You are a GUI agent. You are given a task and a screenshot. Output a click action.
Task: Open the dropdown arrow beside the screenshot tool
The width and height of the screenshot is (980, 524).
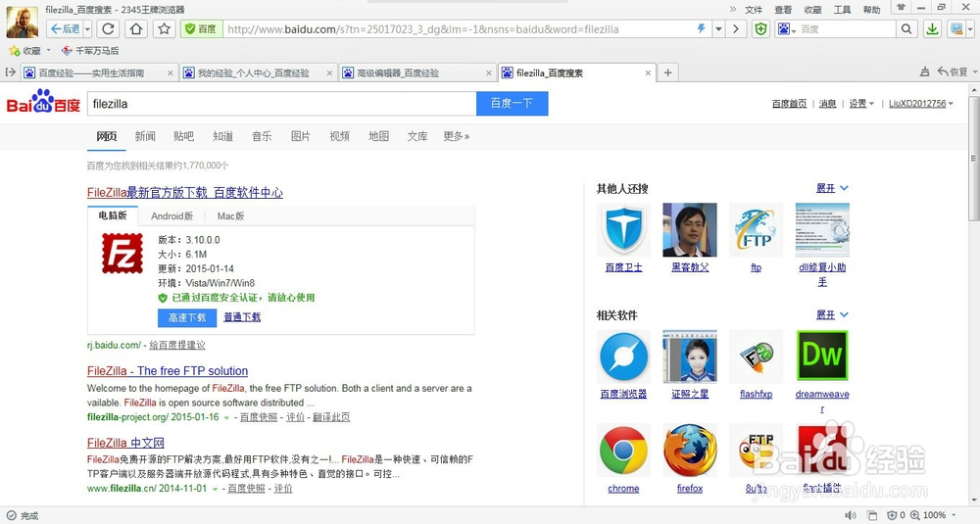(969, 28)
